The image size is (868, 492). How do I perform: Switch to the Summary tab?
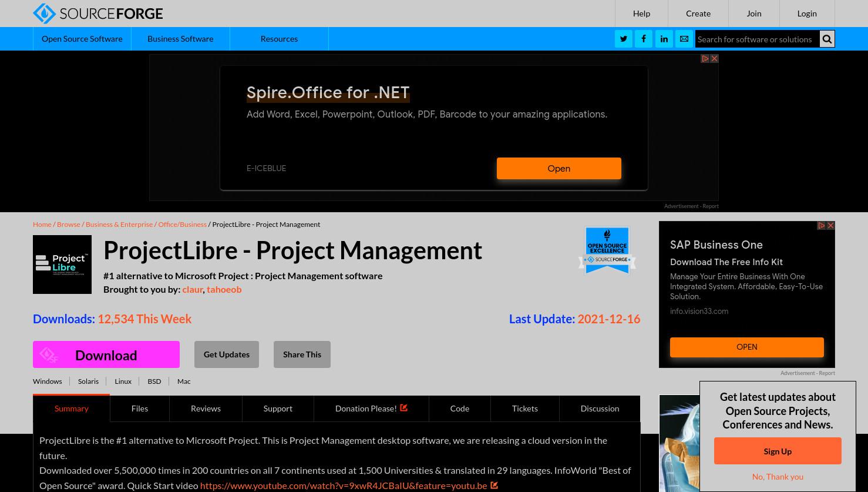[72, 409]
